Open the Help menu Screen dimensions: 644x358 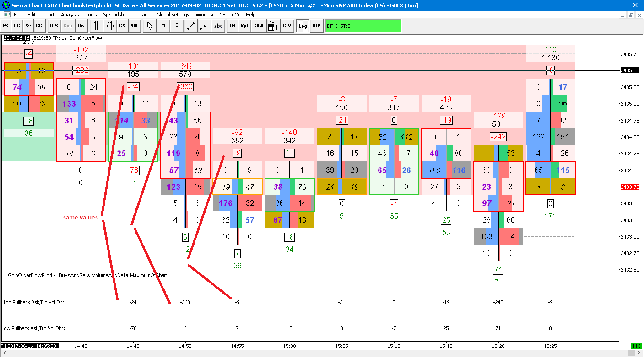point(251,15)
